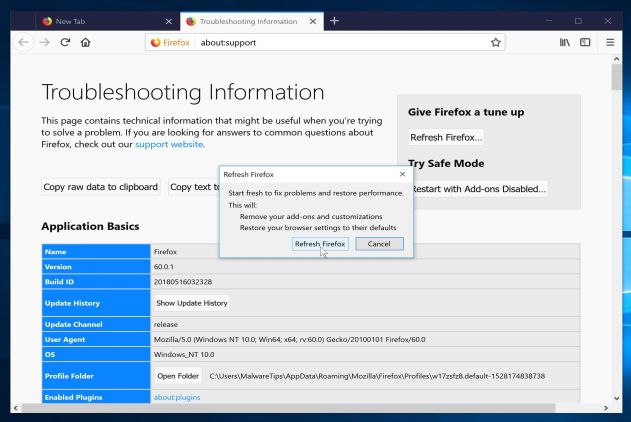Image resolution: width=631 pixels, height=422 pixels.
Task: Open the about:plugins link
Action: point(177,397)
